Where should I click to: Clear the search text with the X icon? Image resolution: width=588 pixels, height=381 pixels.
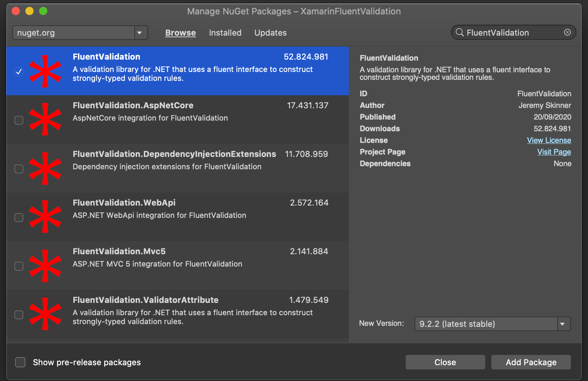567,32
